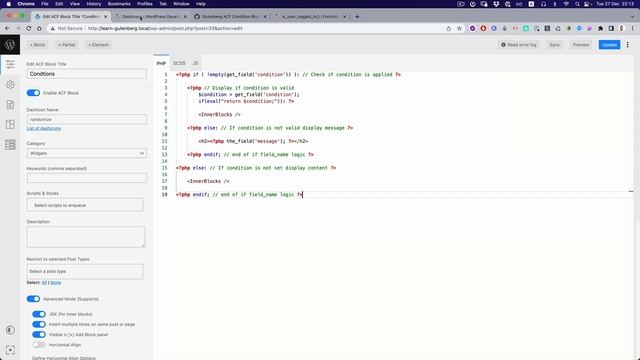Screen dimensions: 640x360
Task: Open the Chrome extensions puzzle icon
Action: [x=600, y=28]
